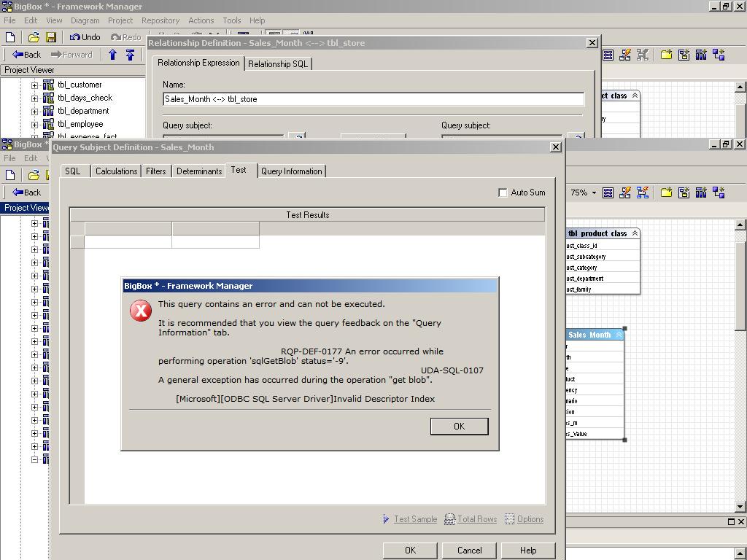Viewport: 747px width, 560px height.
Task: Expand the tbl_customer tree item
Action: click(34, 85)
